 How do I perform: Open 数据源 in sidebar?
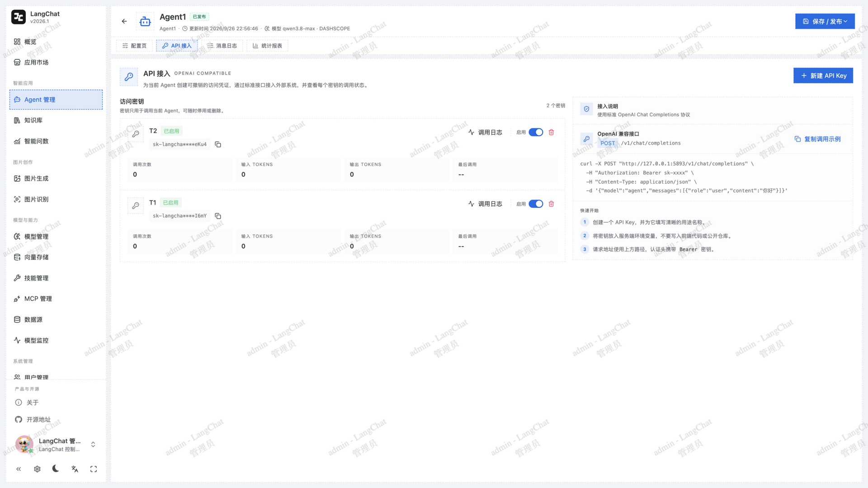(x=56, y=319)
